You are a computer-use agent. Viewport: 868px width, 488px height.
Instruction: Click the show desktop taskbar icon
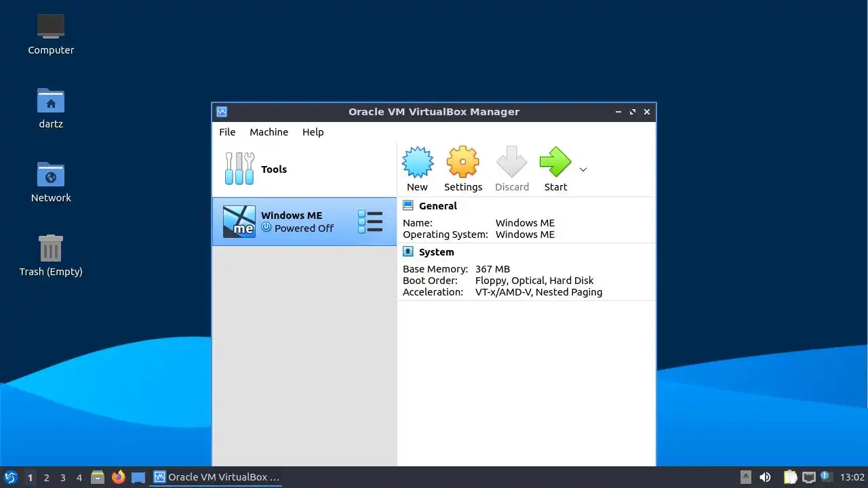[x=138, y=477]
